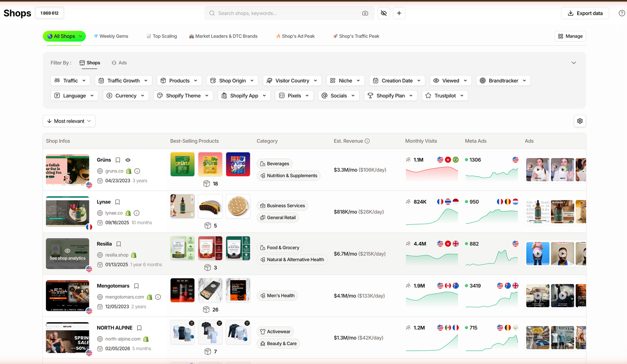Select the Ads filter tab
Image resolution: width=627 pixels, height=364 pixels.
[119, 63]
